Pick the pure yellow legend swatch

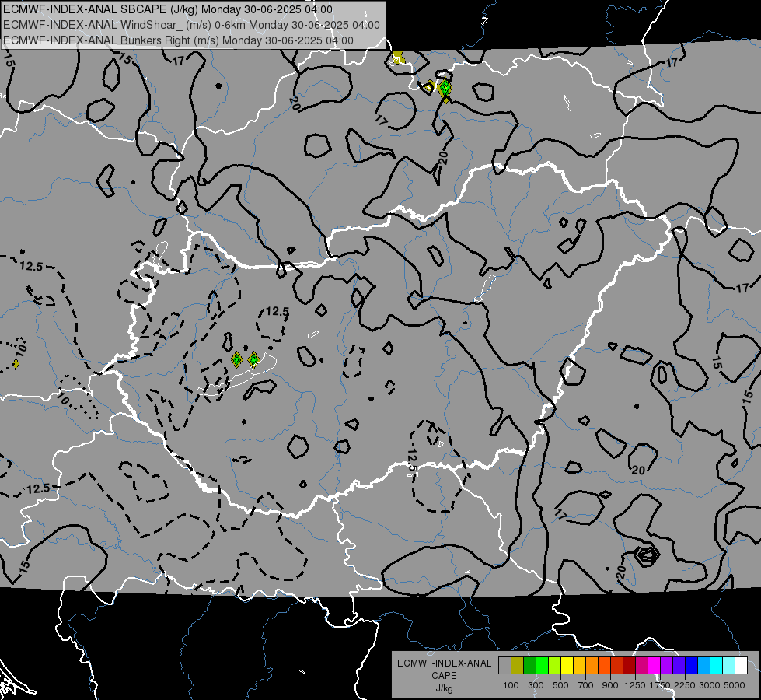click(x=567, y=666)
